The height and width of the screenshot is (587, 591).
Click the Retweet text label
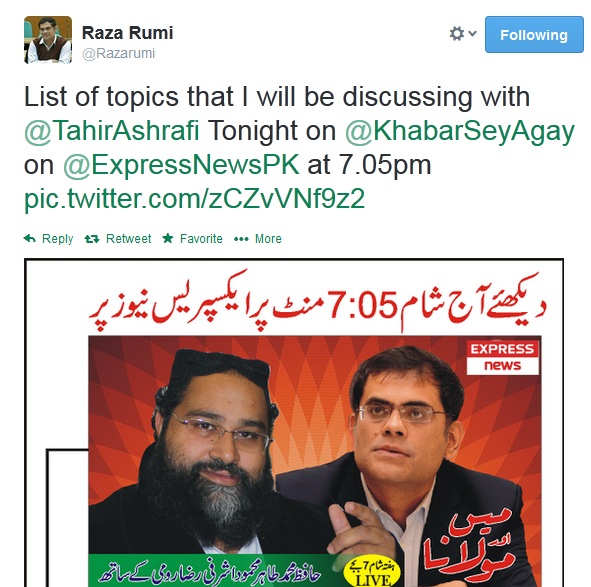129,239
